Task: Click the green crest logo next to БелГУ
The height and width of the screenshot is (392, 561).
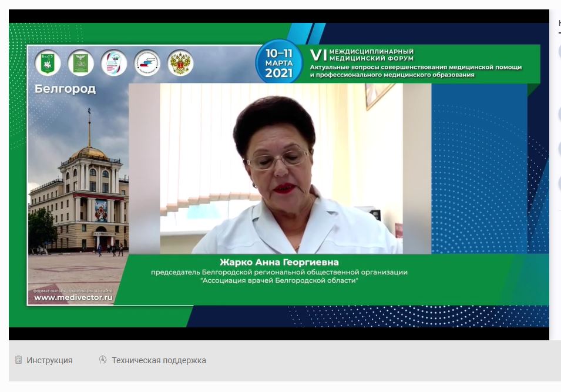Action: click(80, 63)
